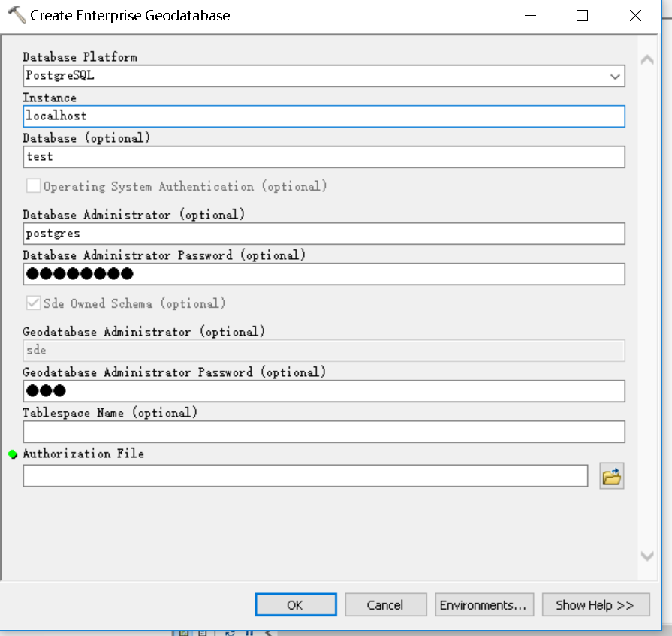Open the Authorization File browse dialog

(611, 475)
